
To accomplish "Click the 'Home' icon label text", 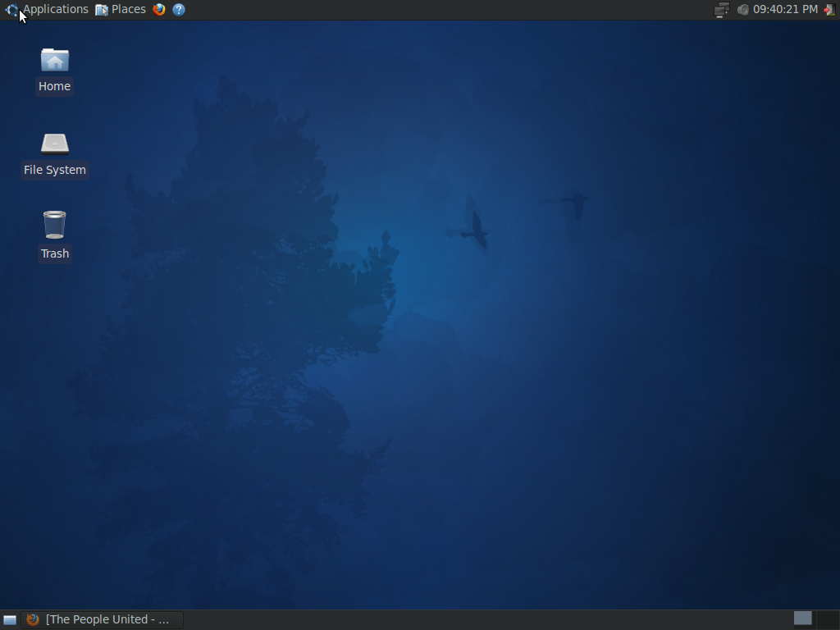I will click(x=55, y=86).
